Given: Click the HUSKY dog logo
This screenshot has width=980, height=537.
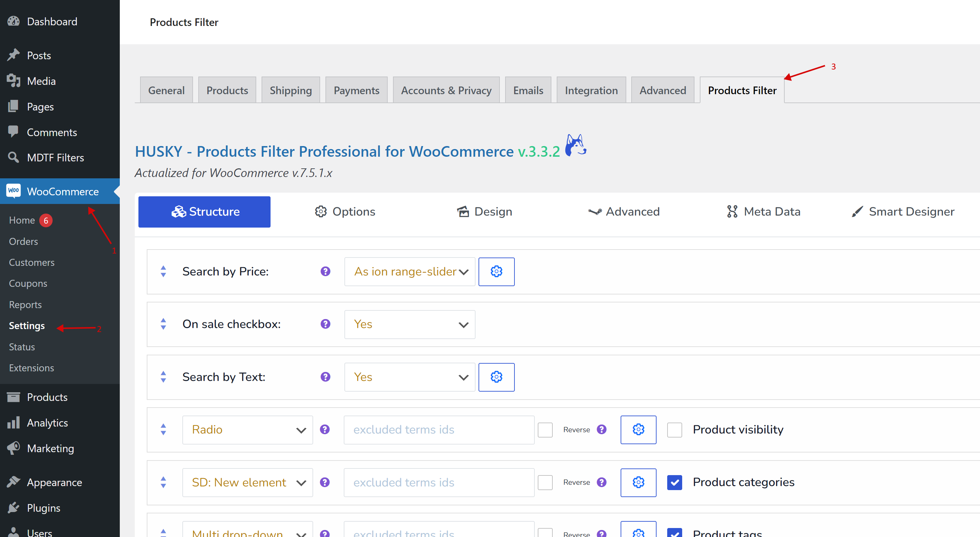Looking at the screenshot, I should tap(576, 145).
